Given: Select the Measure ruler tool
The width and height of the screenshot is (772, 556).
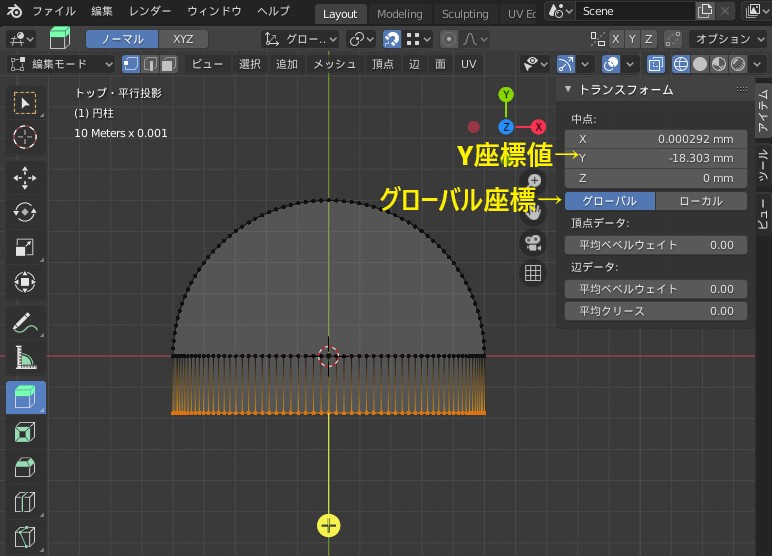Looking at the screenshot, I should [25, 357].
